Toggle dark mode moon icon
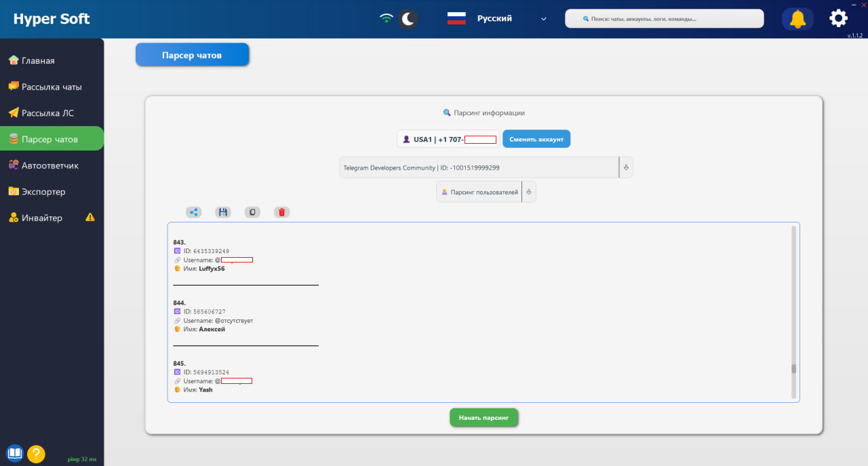 pos(408,19)
